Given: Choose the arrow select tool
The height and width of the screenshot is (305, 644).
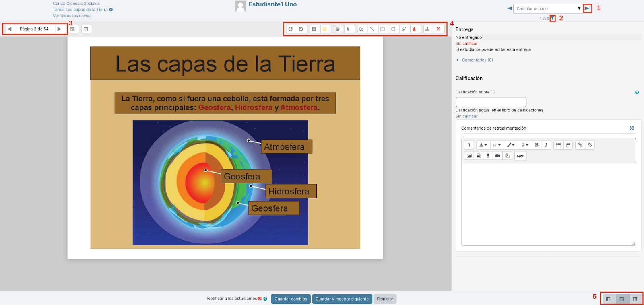Looking at the screenshot, I should (x=349, y=29).
